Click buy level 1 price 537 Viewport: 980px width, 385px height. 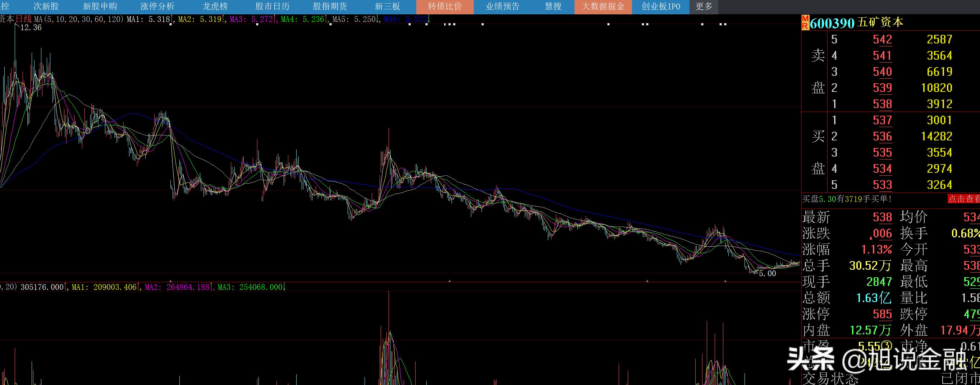coord(882,120)
